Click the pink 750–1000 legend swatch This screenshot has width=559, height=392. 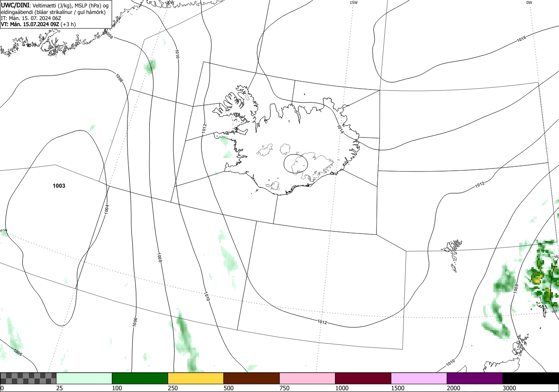307,378
